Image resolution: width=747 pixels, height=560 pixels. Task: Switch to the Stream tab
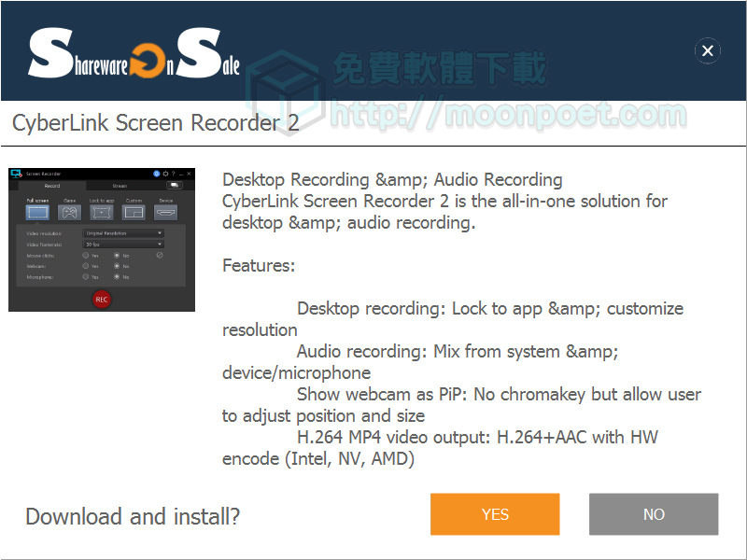pos(120,185)
